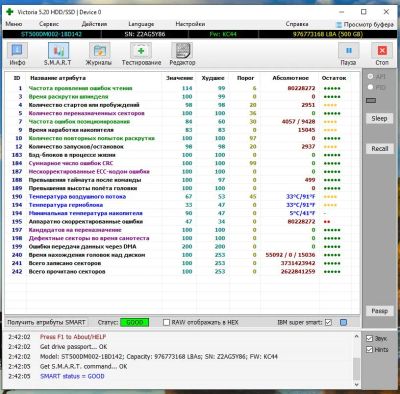The width and height of the screenshot is (400, 394).
Task: Click the green cross Victoria app icon
Action: point(10,12)
